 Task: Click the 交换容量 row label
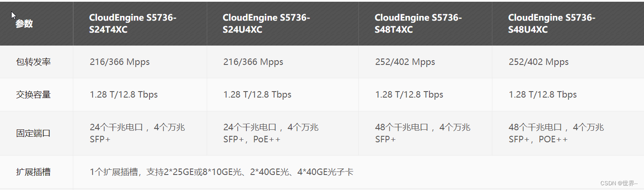click(33, 95)
